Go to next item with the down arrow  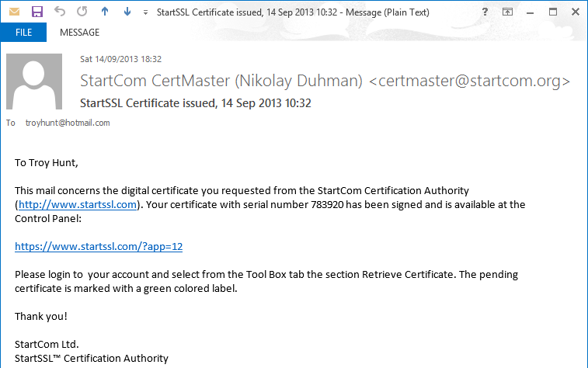127,12
